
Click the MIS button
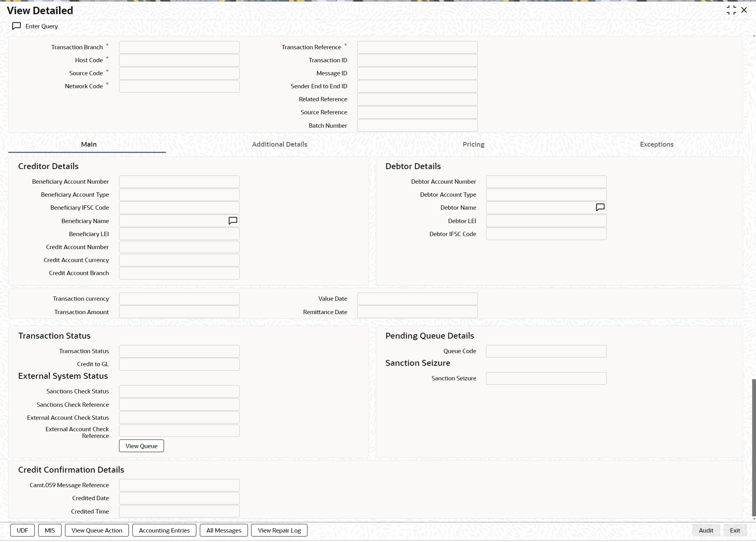coord(50,530)
